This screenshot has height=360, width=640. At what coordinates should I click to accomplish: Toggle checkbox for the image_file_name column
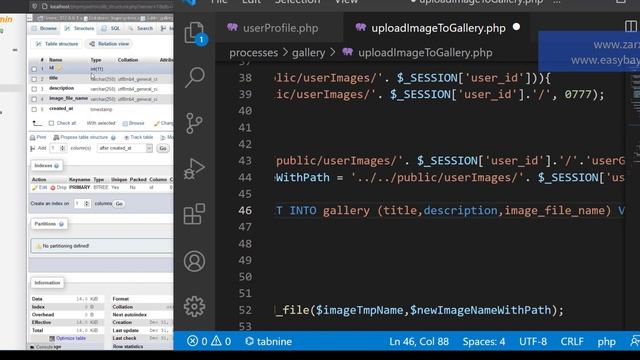click(x=34, y=99)
